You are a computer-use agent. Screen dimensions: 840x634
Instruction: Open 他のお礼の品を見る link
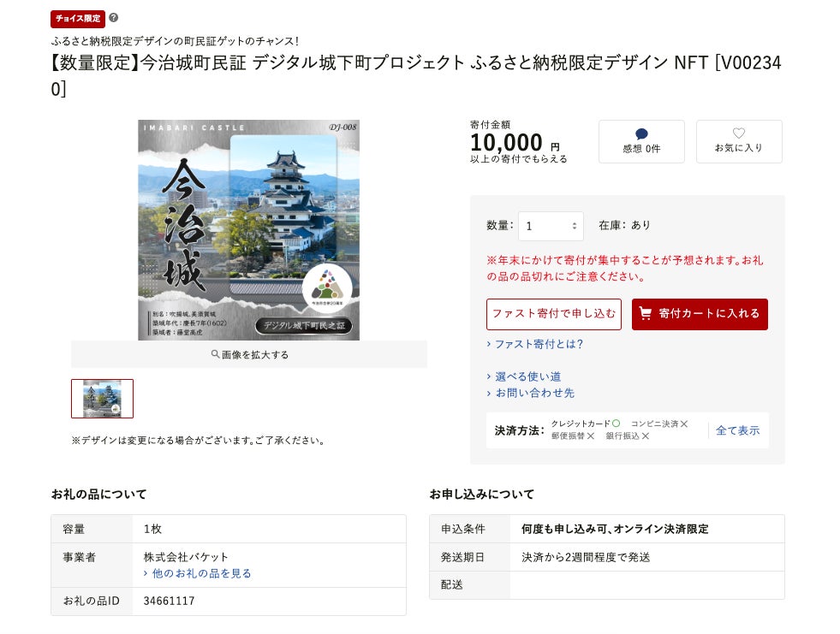pyautogui.click(x=201, y=573)
